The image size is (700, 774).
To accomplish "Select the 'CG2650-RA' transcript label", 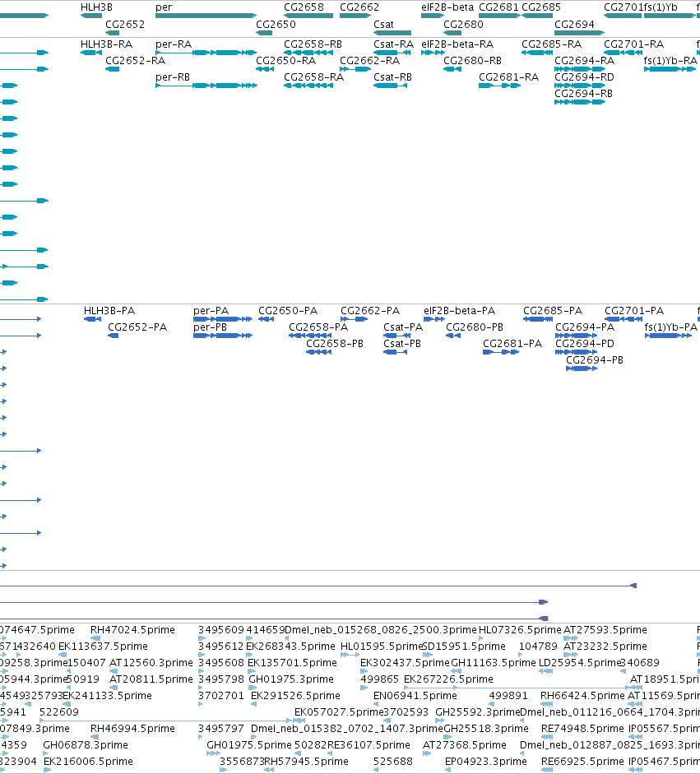I will click(x=285, y=60).
